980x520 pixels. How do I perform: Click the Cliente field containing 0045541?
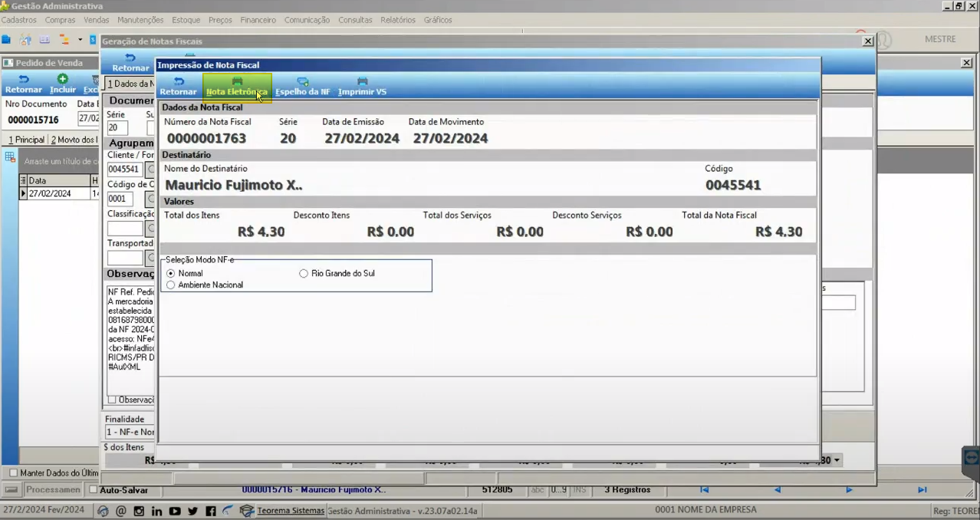tap(125, 169)
